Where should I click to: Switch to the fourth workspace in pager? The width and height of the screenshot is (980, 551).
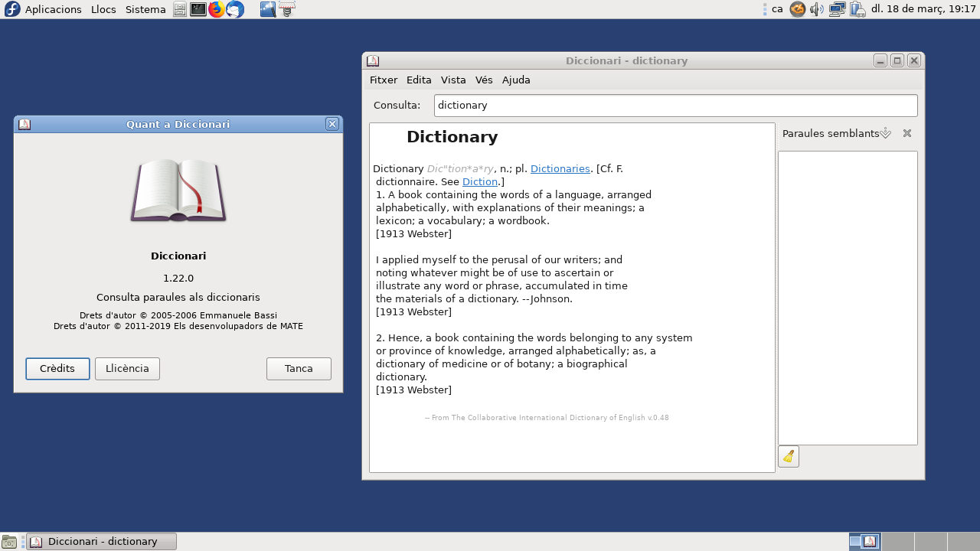[x=963, y=542]
